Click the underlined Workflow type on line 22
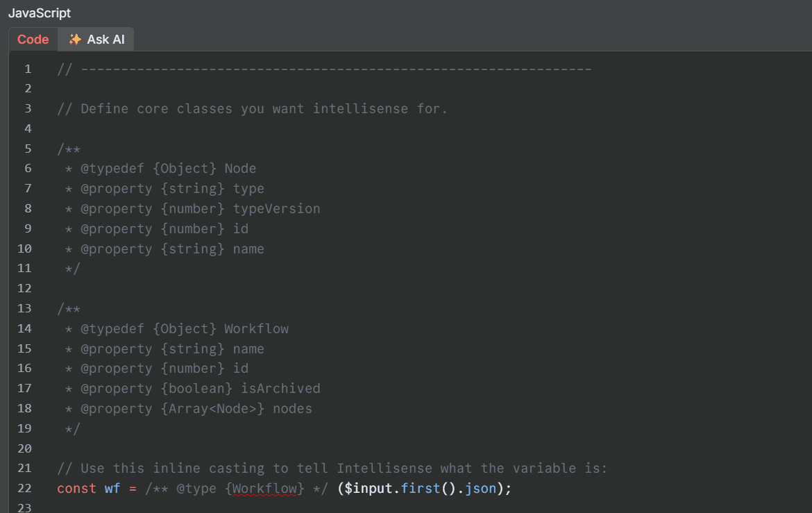The height and width of the screenshot is (513, 812). 264,488
